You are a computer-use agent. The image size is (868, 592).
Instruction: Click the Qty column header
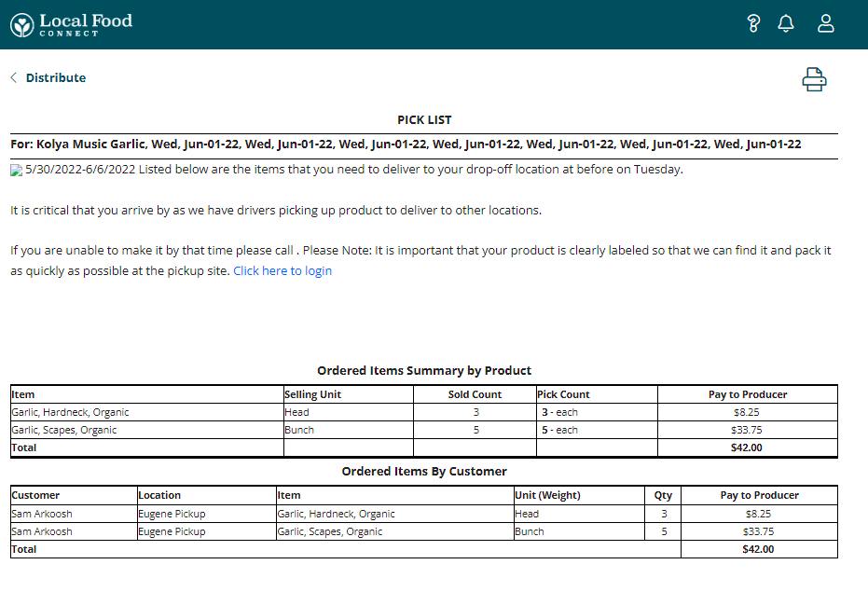coord(663,495)
